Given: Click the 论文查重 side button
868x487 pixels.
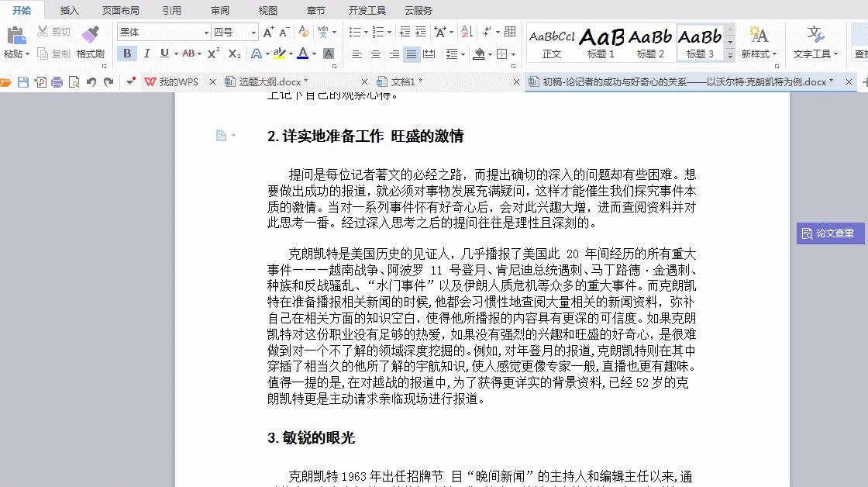Looking at the screenshot, I should (x=830, y=233).
